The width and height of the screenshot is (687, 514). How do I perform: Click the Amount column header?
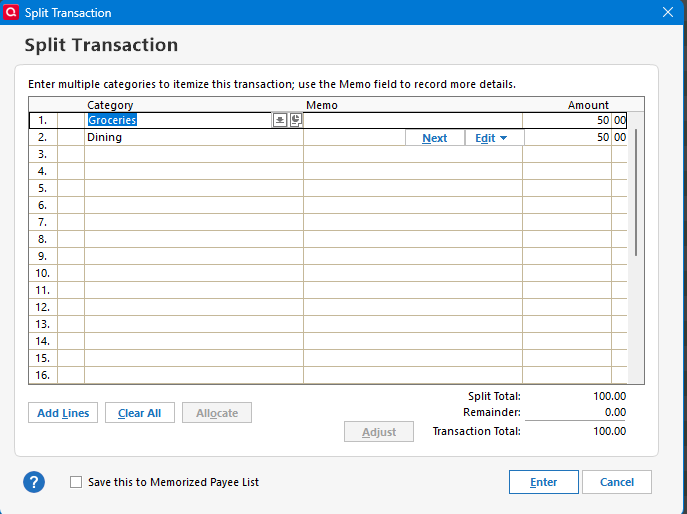tap(588, 105)
